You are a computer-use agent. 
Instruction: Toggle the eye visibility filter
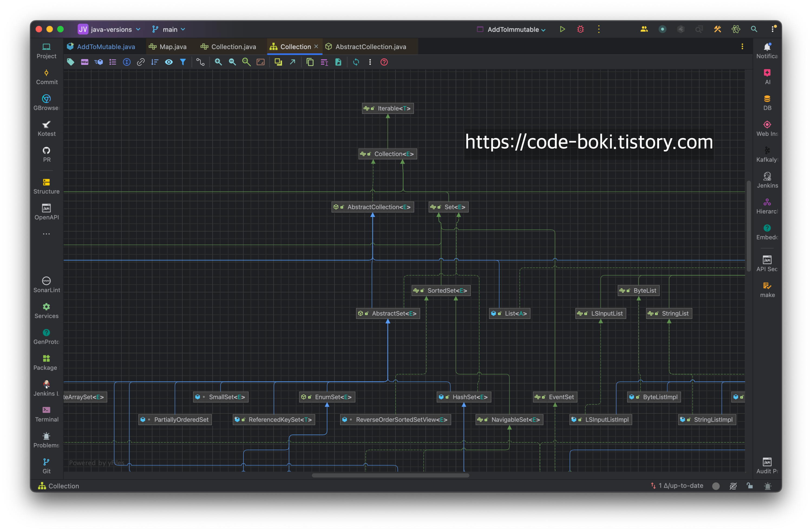click(x=169, y=62)
